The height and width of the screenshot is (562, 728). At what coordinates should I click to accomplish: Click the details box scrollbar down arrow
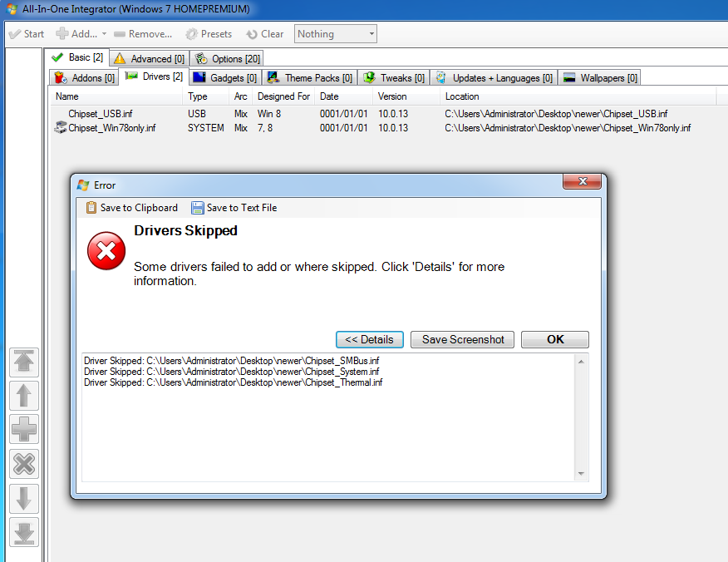pyautogui.click(x=582, y=474)
